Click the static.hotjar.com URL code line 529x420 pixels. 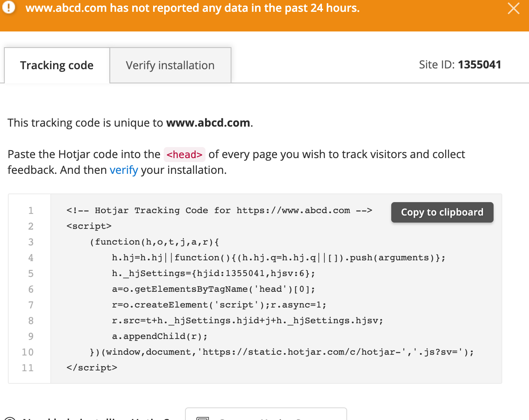point(282,352)
